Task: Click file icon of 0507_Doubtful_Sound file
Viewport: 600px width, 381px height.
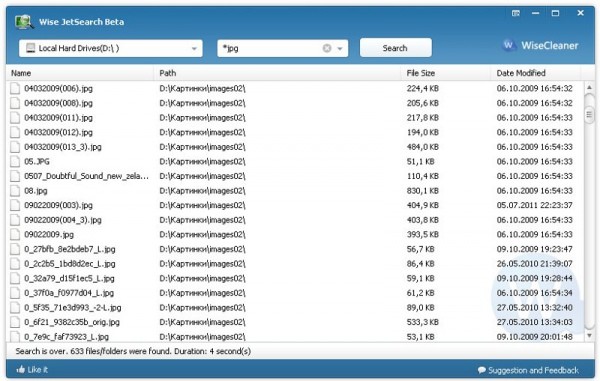Action: point(15,176)
